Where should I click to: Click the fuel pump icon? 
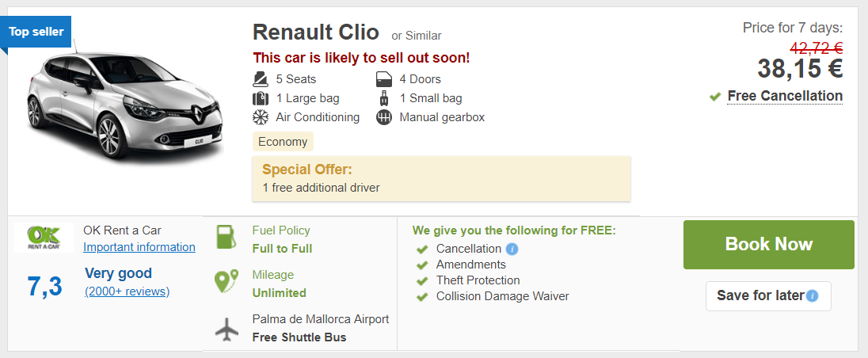[x=226, y=238]
